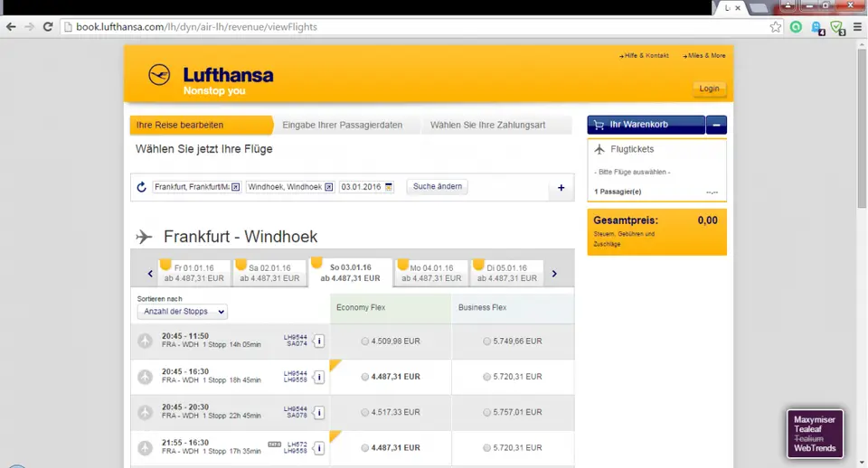868x468 pixels.
Task: Click the browser address bar URL
Action: (x=196, y=26)
